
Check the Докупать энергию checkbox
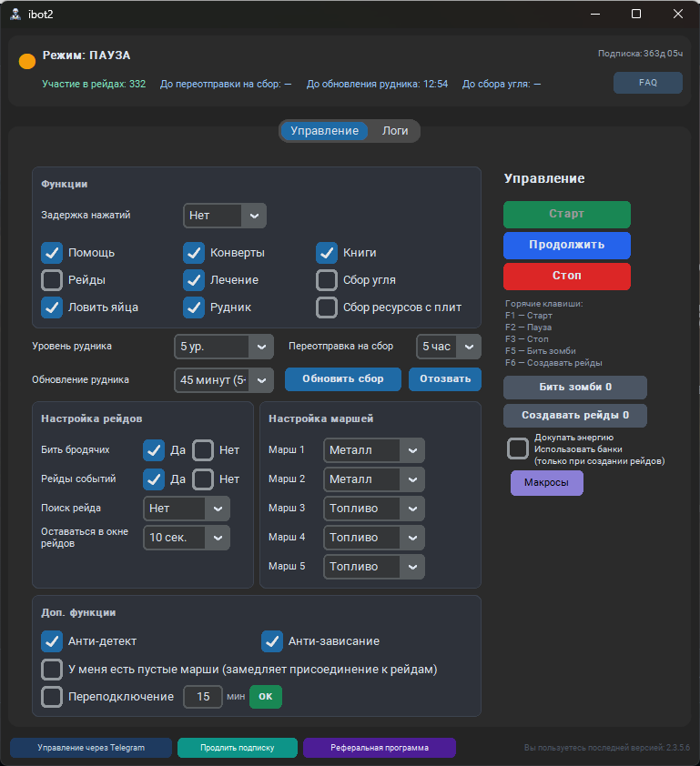point(518,449)
